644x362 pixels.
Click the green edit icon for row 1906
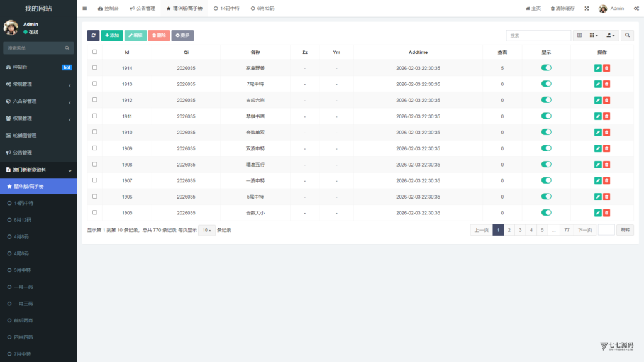[597, 197]
